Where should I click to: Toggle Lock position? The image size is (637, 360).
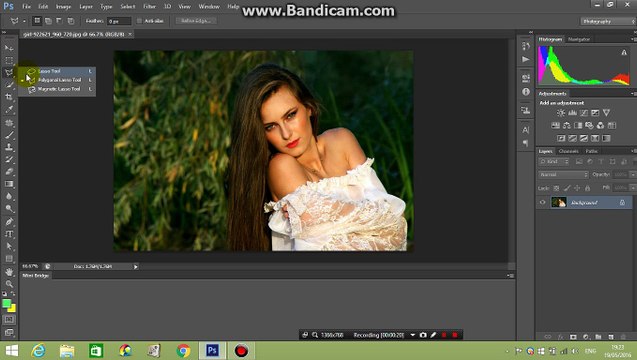click(577, 188)
